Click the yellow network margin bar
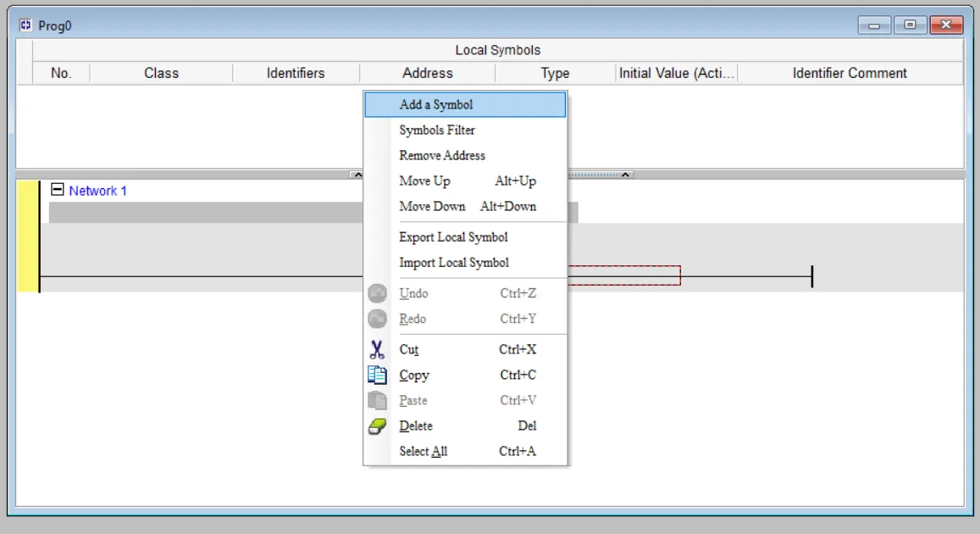This screenshot has width=980, height=534. tap(27, 236)
